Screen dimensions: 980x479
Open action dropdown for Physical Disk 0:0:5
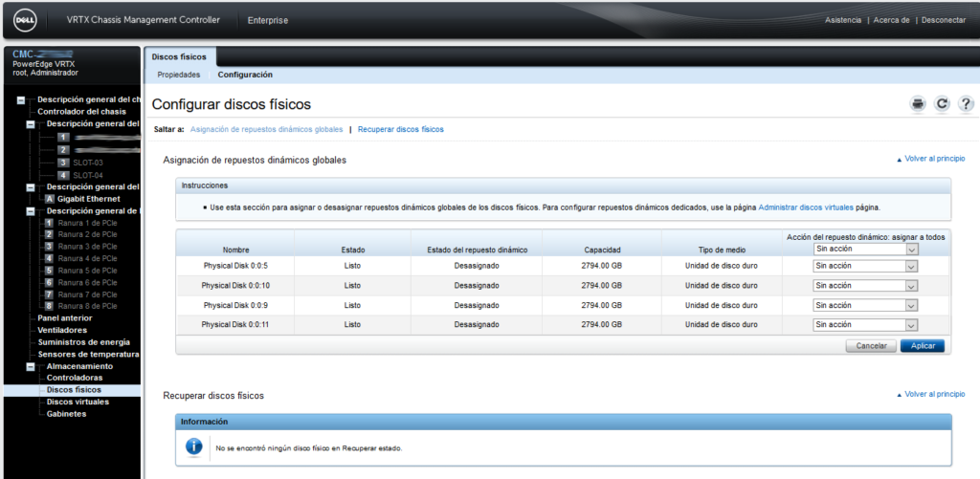pos(865,265)
